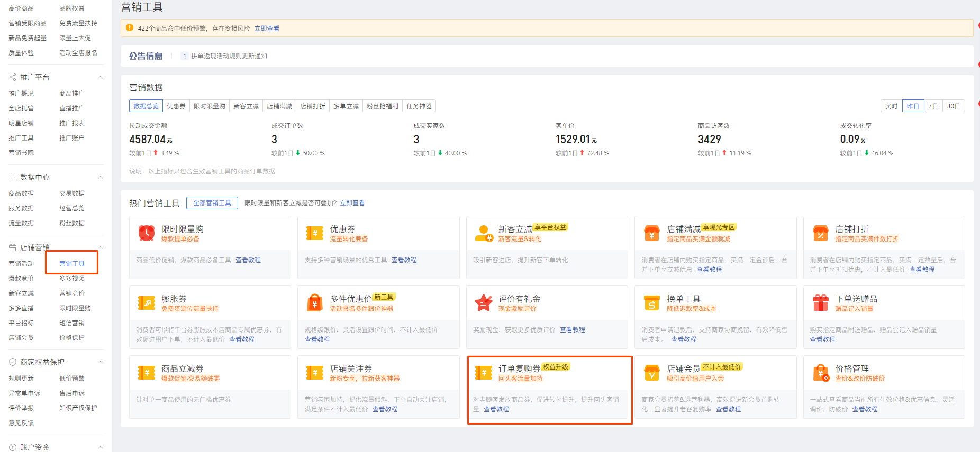Switch data range to 7日
Image resolution: width=980 pixels, height=452 pixels.
pos(933,106)
